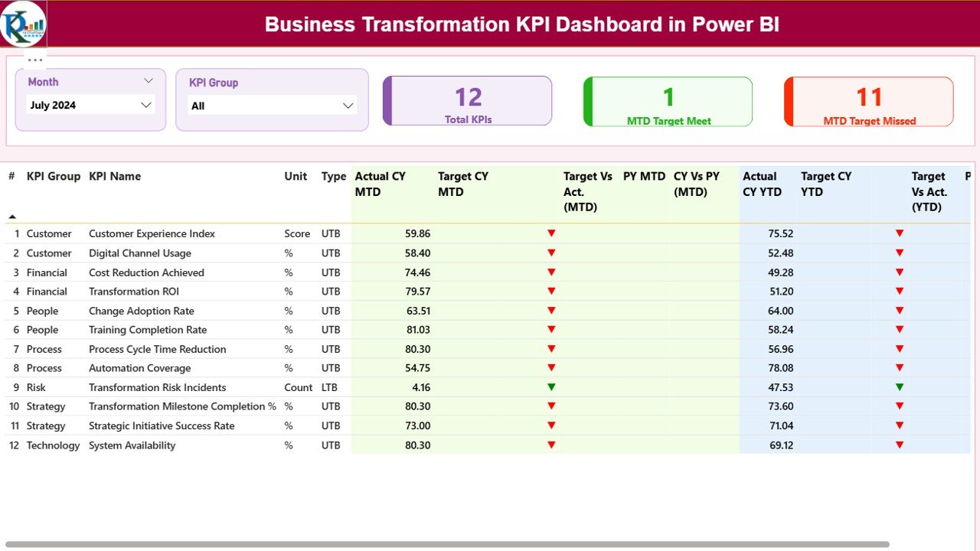Viewport: 980px width, 551px height.
Task: Click red indicator for Strategic Initiative Success Rate
Action: point(552,425)
